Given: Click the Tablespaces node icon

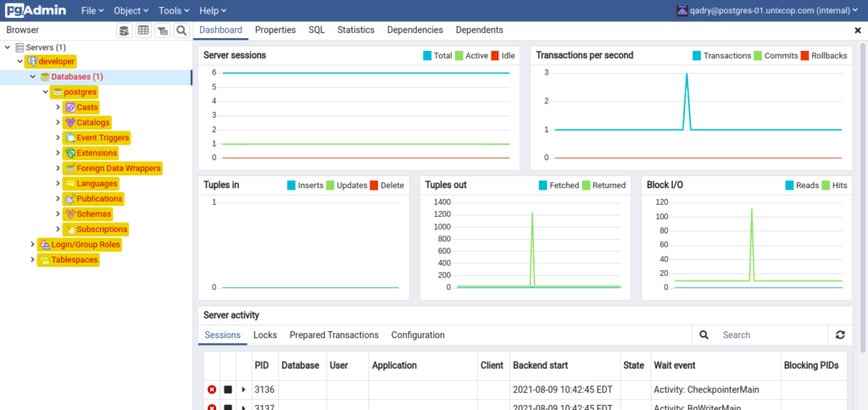Looking at the screenshot, I should (45, 259).
